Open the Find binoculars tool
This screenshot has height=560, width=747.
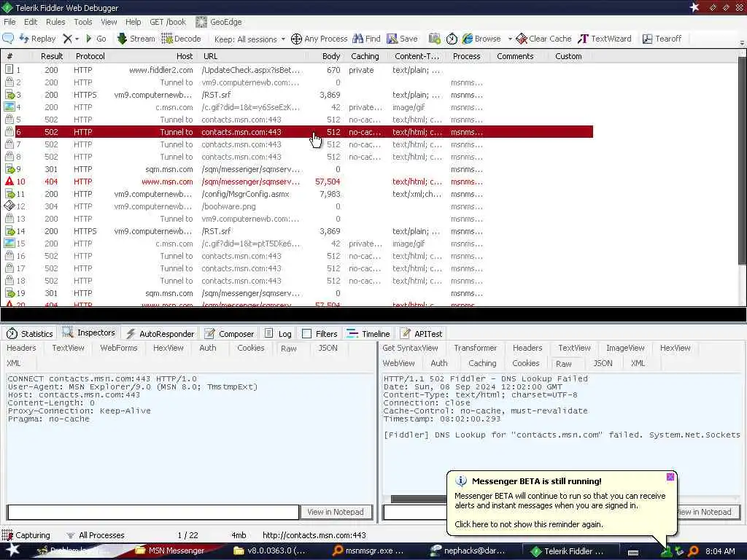366,39
